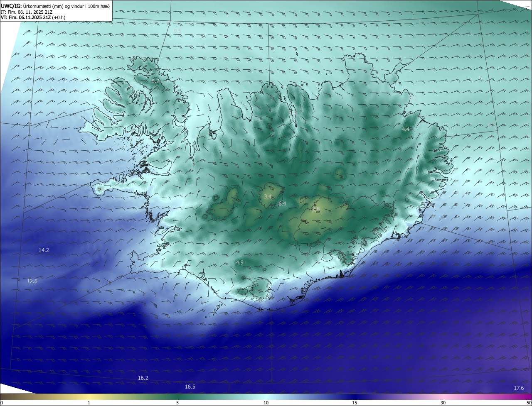Click the 3.4 value on the central glacier

(x=268, y=196)
